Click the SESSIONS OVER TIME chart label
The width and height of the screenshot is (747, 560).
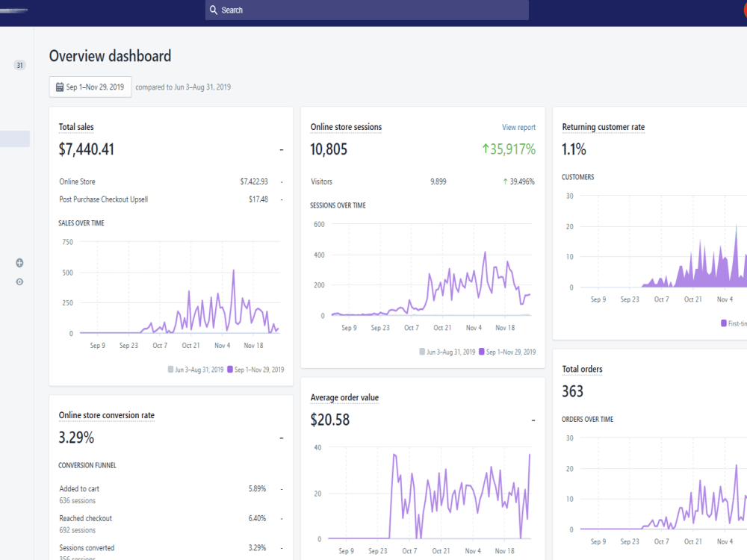[338, 206]
